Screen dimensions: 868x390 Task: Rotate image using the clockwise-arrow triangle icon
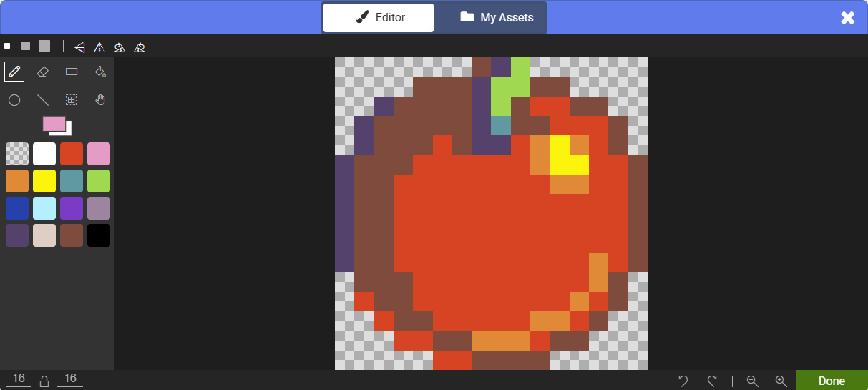point(120,47)
